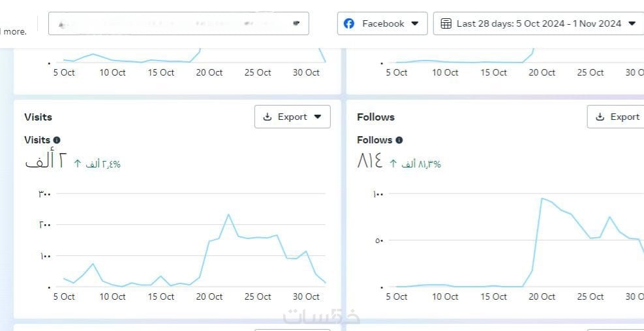
Task: Click the Follows Export button
Action: click(617, 117)
